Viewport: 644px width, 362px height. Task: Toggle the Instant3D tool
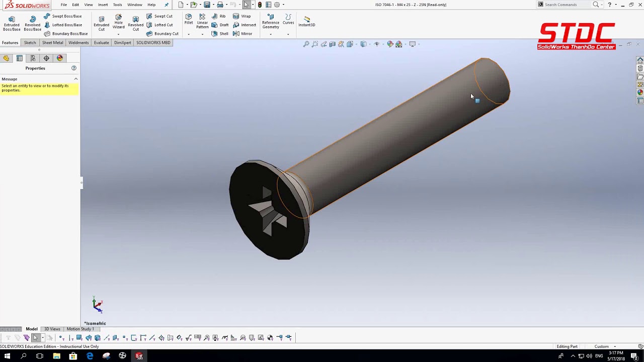point(307,21)
